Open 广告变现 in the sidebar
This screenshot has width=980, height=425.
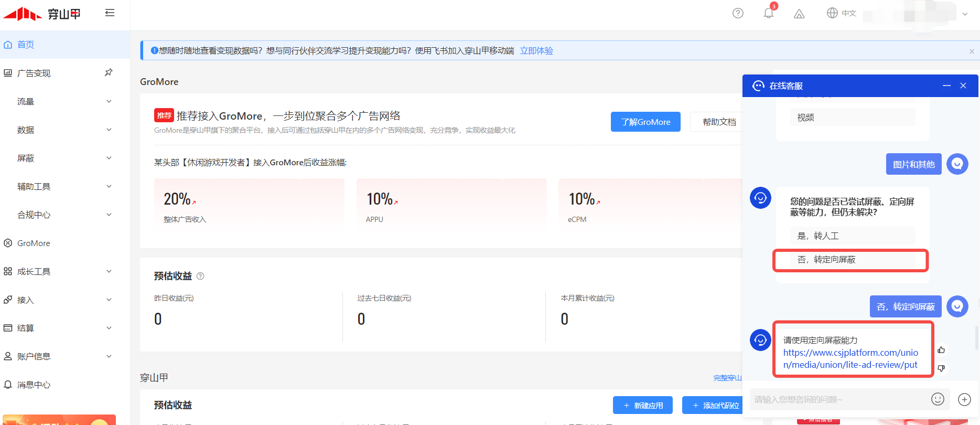pyautogui.click(x=34, y=73)
